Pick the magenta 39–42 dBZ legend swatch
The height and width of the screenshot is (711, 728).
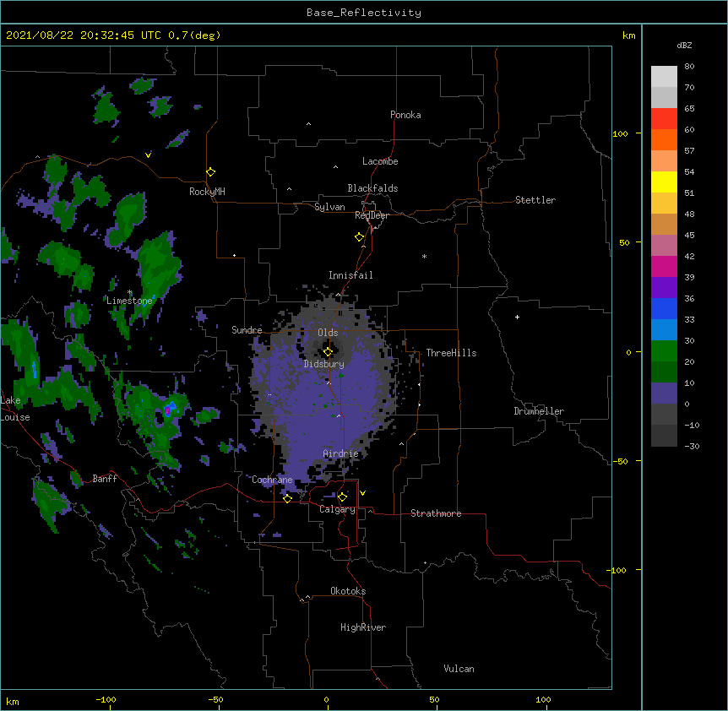pyautogui.click(x=664, y=266)
